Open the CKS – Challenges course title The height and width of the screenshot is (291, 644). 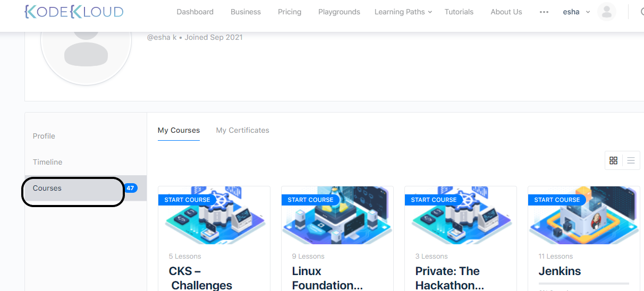(200, 278)
